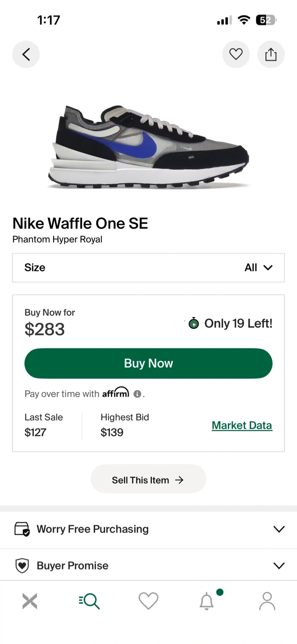Image resolution: width=297 pixels, height=644 pixels.
Task: Open the Market Data link
Action: pyautogui.click(x=242, y=425)
